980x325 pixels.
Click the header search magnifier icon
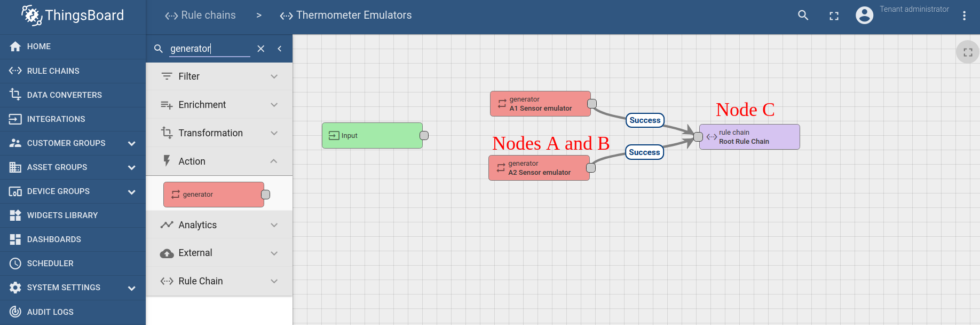(x=803, y=16)
